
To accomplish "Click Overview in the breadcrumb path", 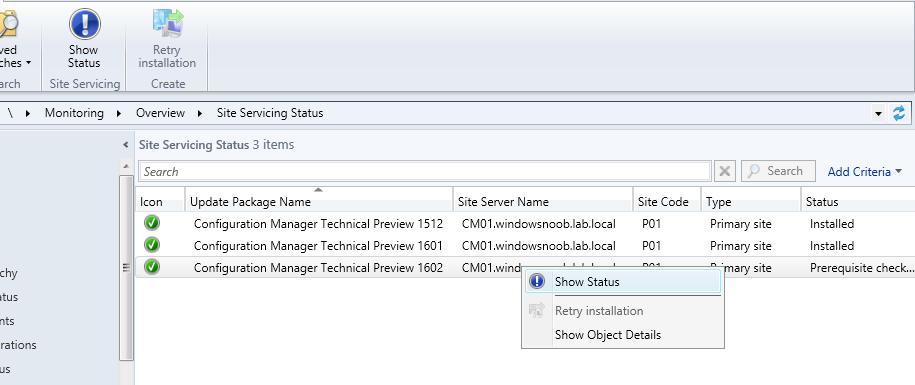I will 160,113.
